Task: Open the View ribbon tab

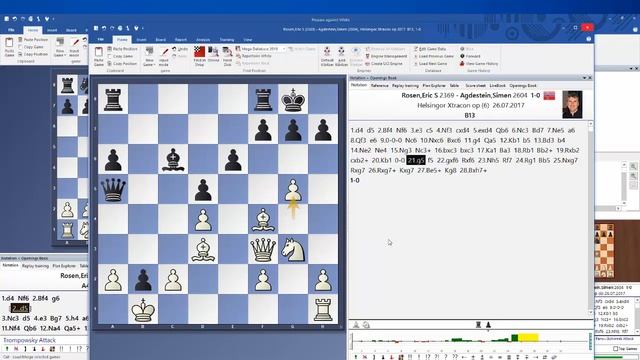Action: click(x=248, y=40)
